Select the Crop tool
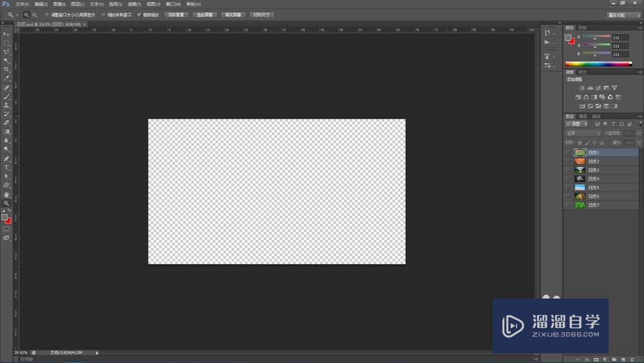 click(x=6, y=70)
